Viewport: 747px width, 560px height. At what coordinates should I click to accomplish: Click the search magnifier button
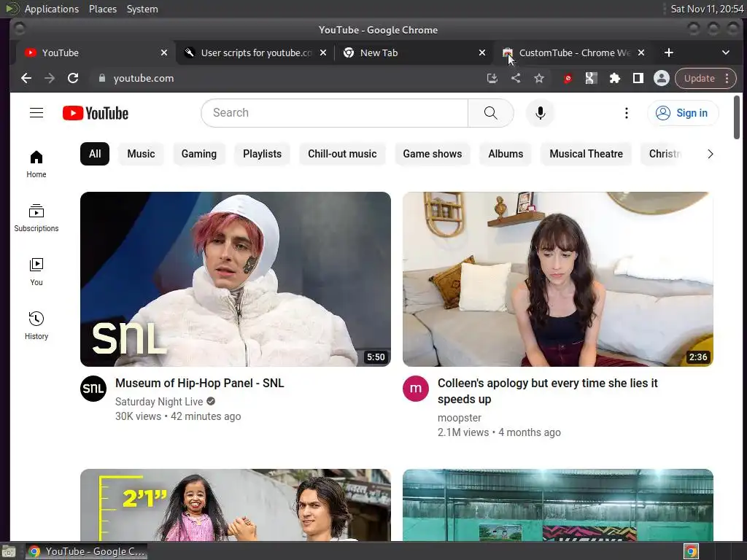(491, 113)
